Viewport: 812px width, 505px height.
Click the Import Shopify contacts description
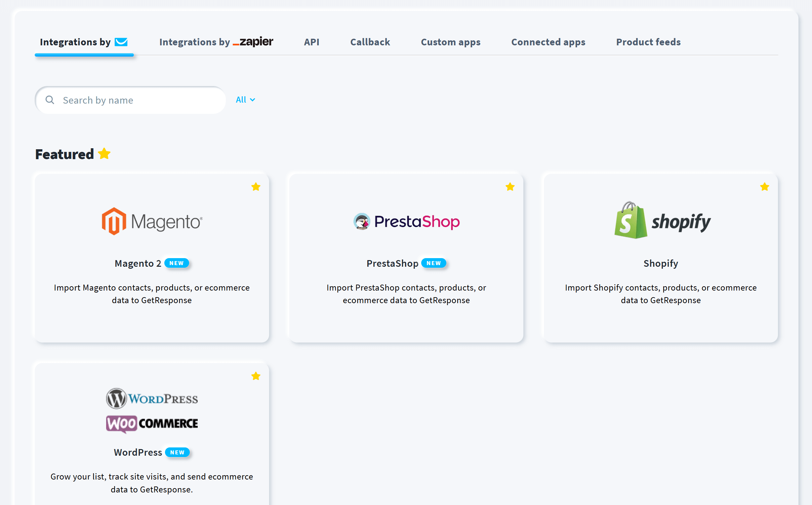(661, 294)
